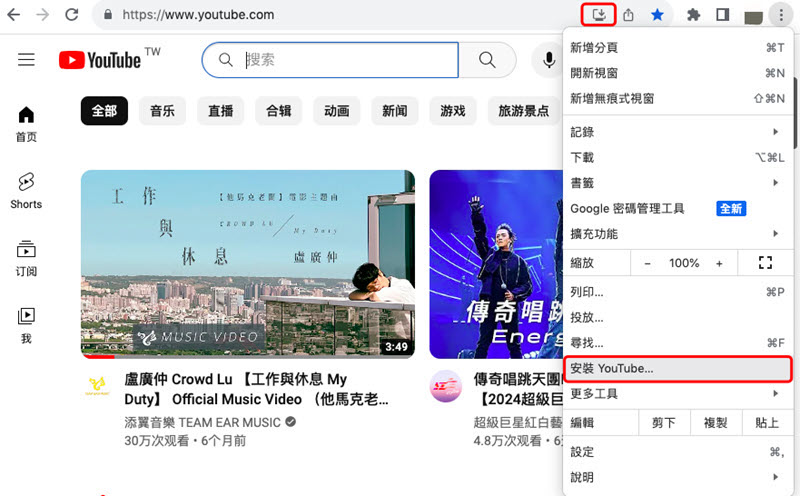Click the profile avatar icon in toolbar
This screenshot has width=800, height=496.
click(x=753, y=16)
